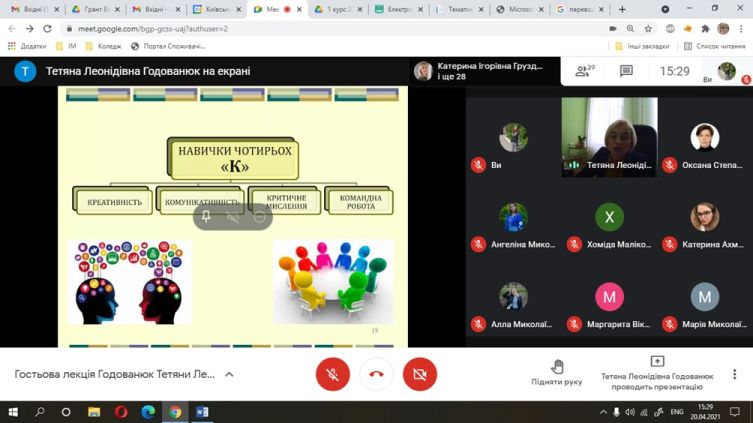Open the chat messages icon

pyautogui.click(x=626, y=71)
